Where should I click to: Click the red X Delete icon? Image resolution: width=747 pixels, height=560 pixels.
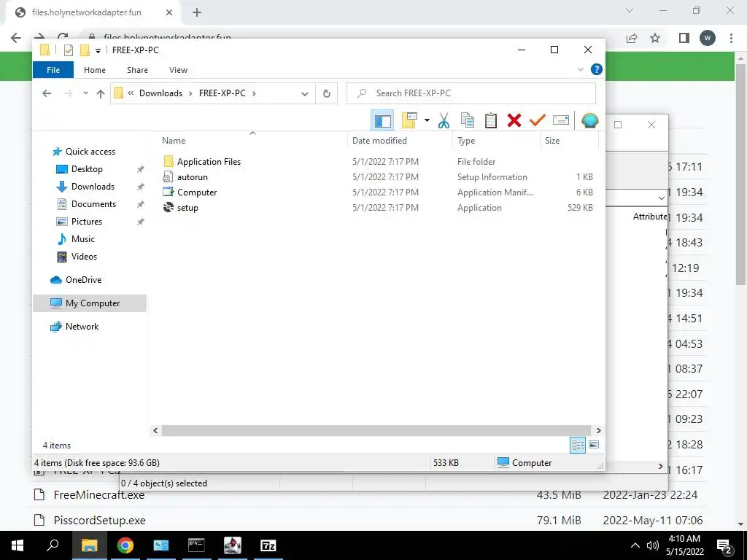pyautogui.click(x=514, y=120)
